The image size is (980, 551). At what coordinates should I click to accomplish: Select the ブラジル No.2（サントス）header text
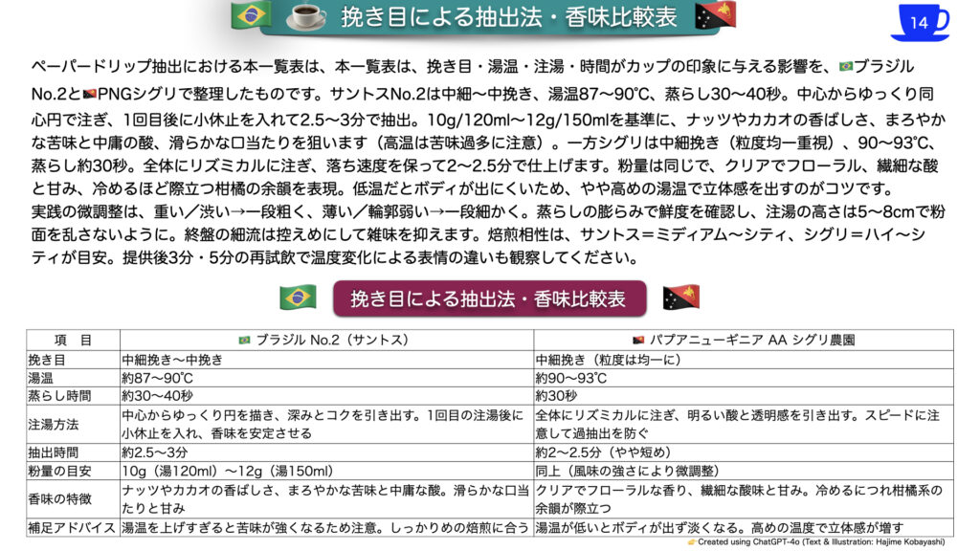pos(332,340)
